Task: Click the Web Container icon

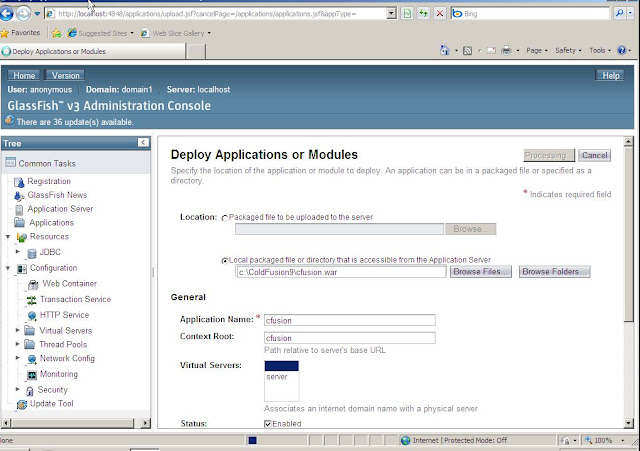Action: click(x=33, y=284)
